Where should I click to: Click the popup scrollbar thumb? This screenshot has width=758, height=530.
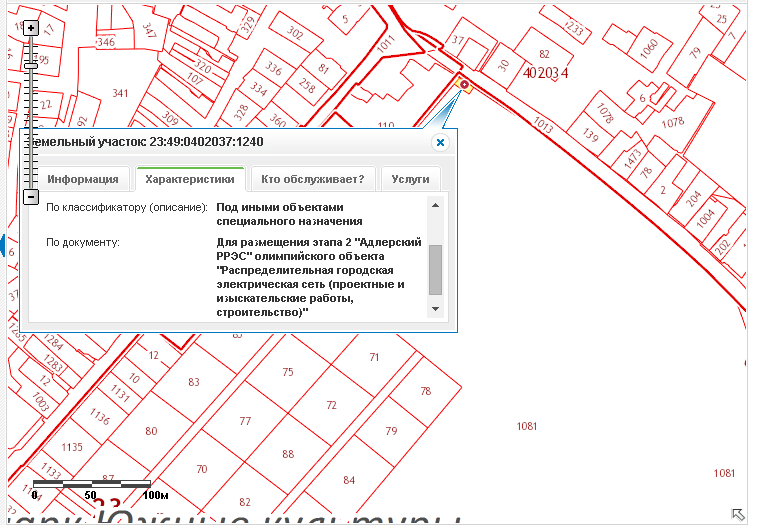435,270
